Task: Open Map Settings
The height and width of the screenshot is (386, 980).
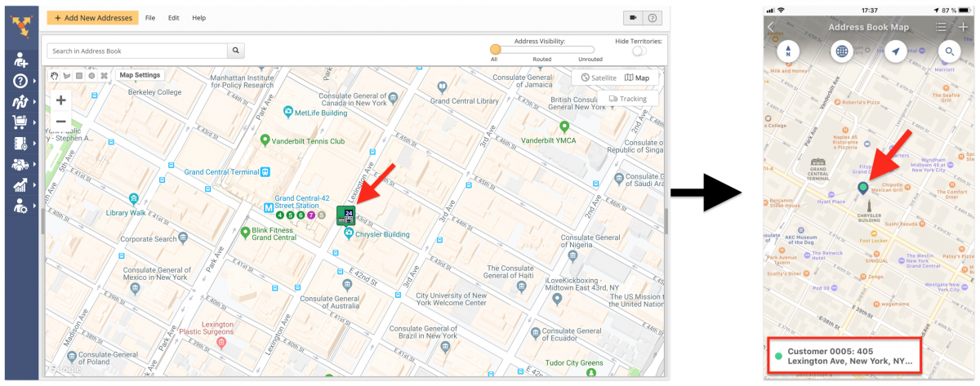Action: click(140, 75)
